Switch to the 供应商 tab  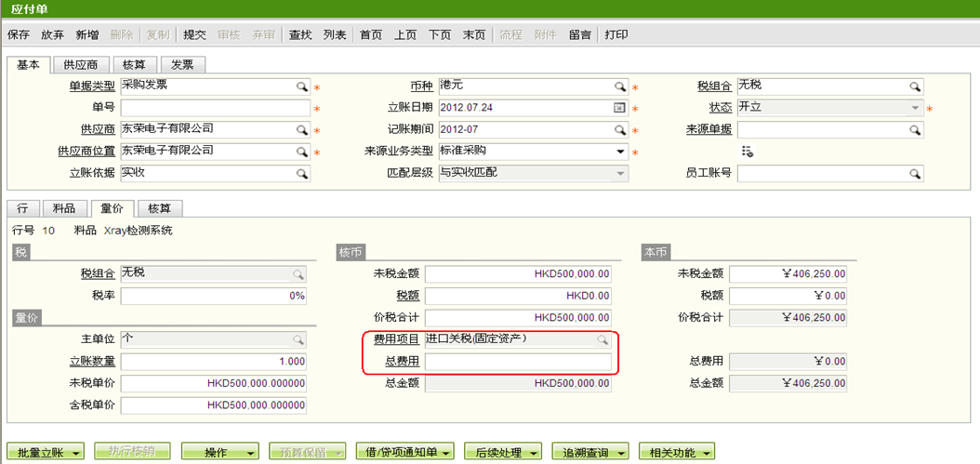pos(81,65)
